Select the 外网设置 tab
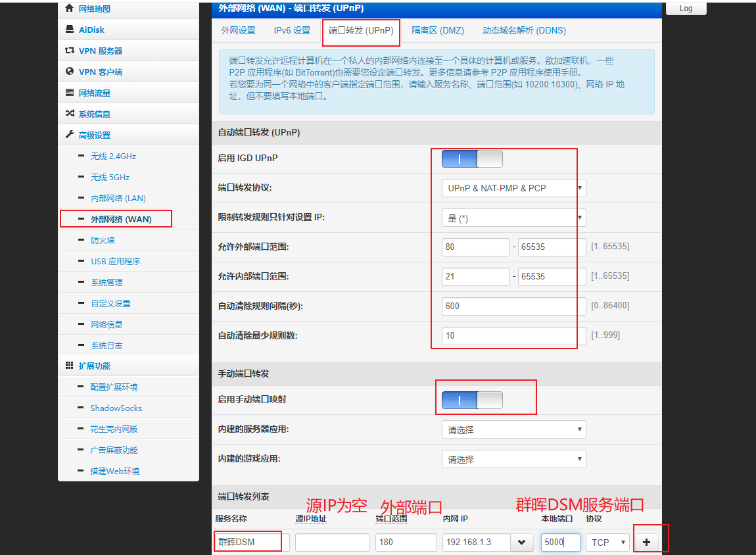The width and height of the screenshot is (756, 555). pyautogui.click(x=238, y=30)
